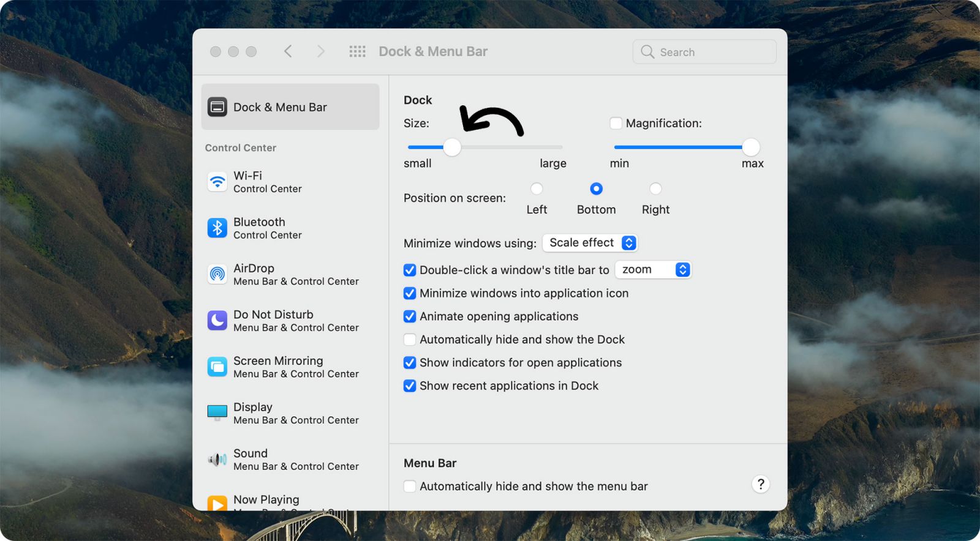
Task: Click the Wi-Fi icon in sidebar
Action: click(x=217, y=182)
